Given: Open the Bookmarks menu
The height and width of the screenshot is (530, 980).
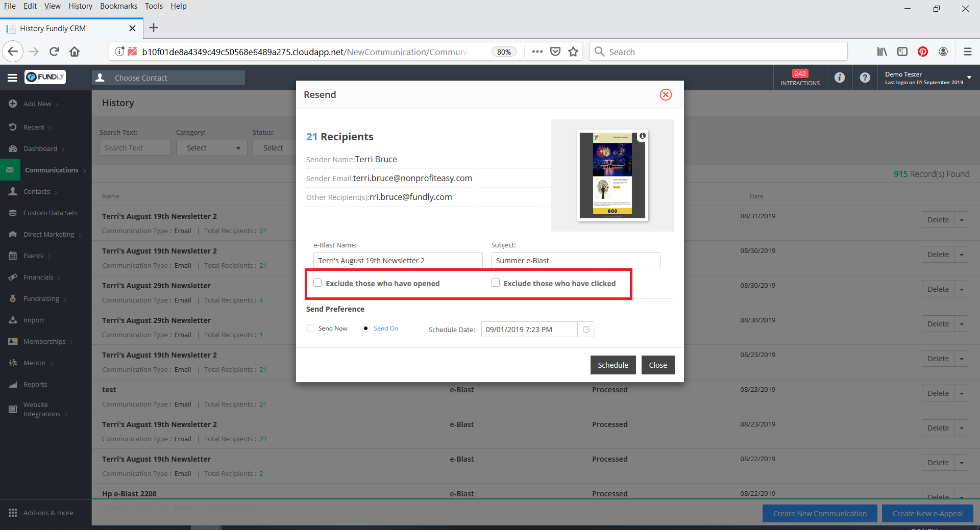Looking at the screenshot, I should pos(118,6).
